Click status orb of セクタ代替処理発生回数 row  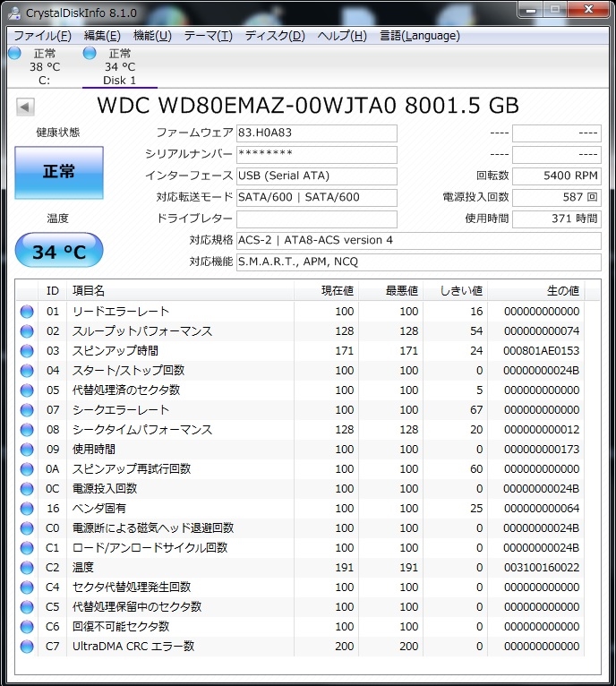[27, 587]
